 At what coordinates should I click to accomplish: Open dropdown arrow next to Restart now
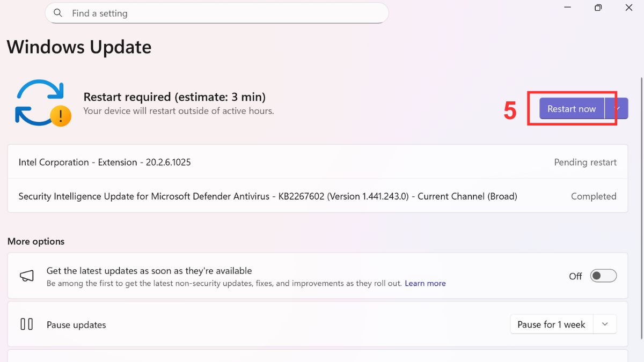tap(617, 108)
